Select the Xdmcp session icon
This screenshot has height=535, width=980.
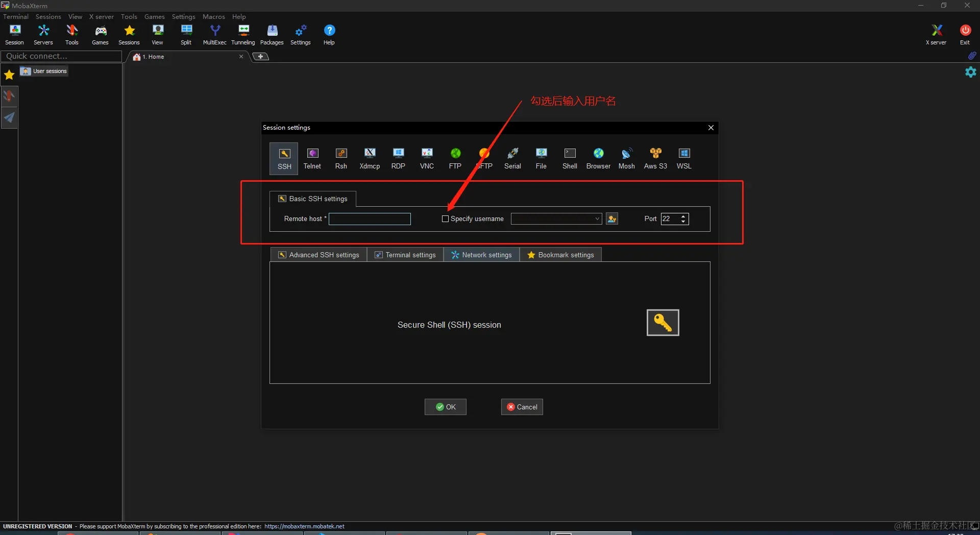(x=370, y=159)
